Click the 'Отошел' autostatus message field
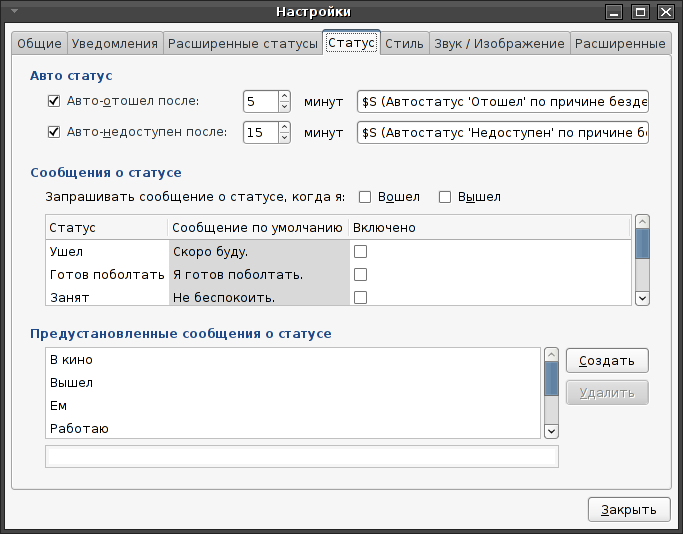 point(503,101)
